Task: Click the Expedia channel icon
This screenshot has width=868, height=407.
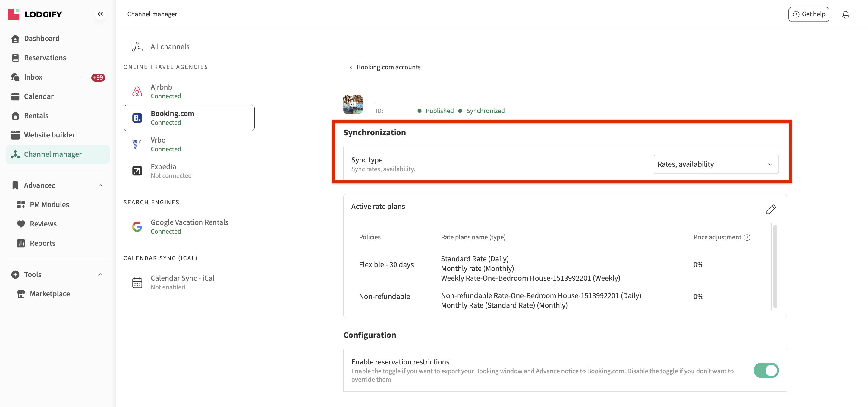Action: [x=137, y=171]
